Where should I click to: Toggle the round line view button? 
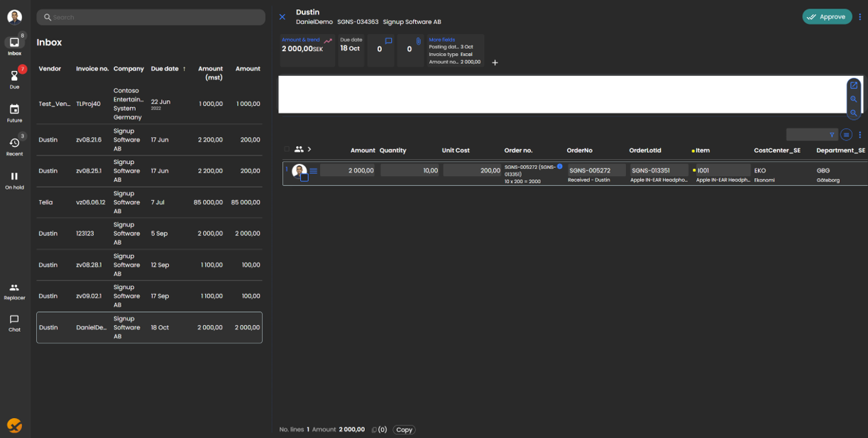click(x=846, y=135)
